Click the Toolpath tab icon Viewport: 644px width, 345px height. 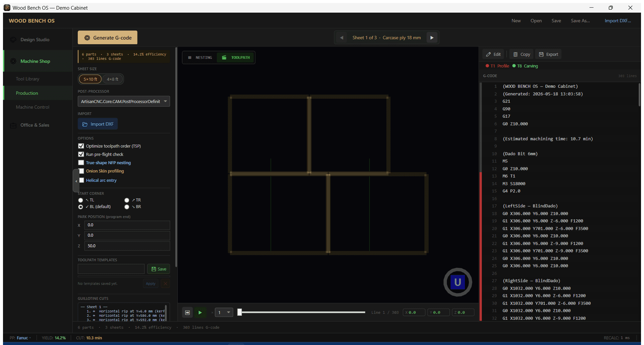tap(224, 57)
